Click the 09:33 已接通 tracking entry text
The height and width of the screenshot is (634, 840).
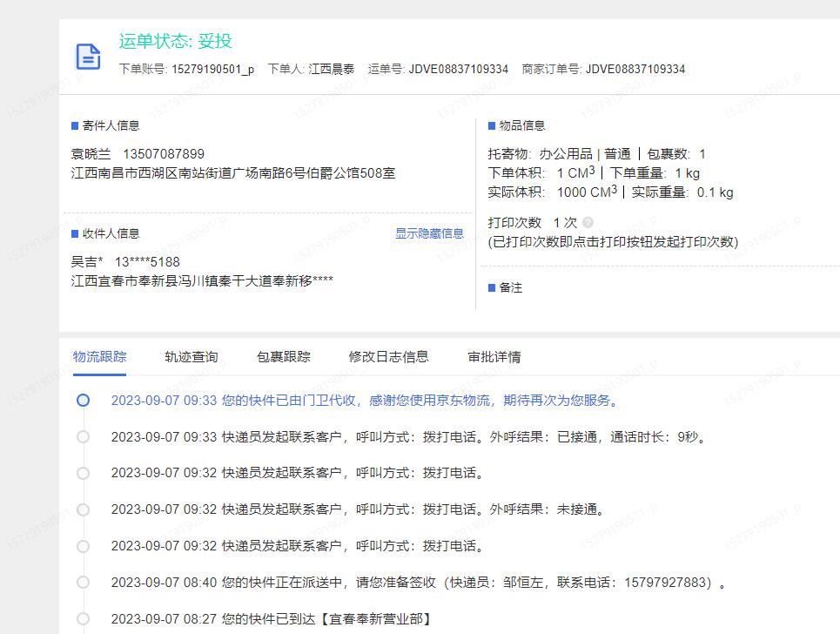pyautogui.click(x=410, y=437)
